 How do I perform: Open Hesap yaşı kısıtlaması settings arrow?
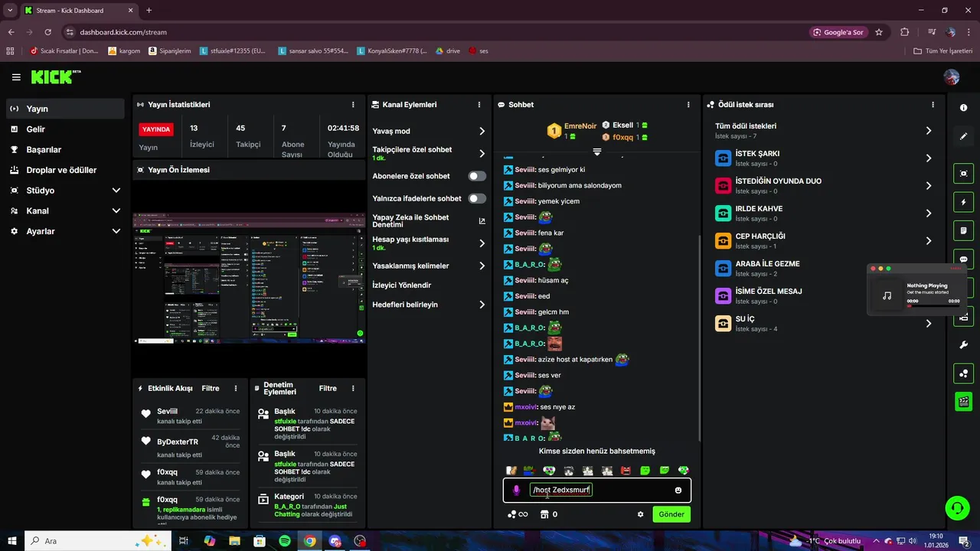(x=482, y=243)
